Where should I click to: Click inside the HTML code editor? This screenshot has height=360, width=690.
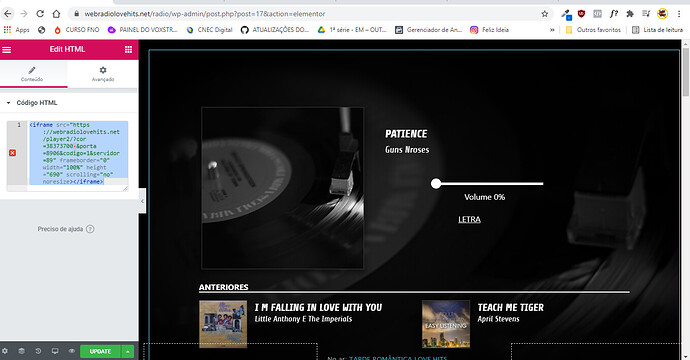tap(78, 153)
